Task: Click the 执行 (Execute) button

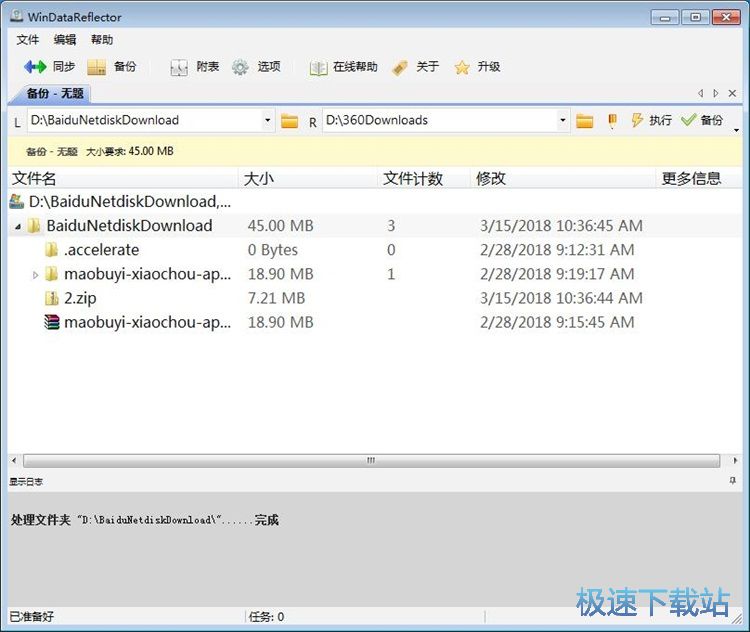Action: [x=651, y=120]
